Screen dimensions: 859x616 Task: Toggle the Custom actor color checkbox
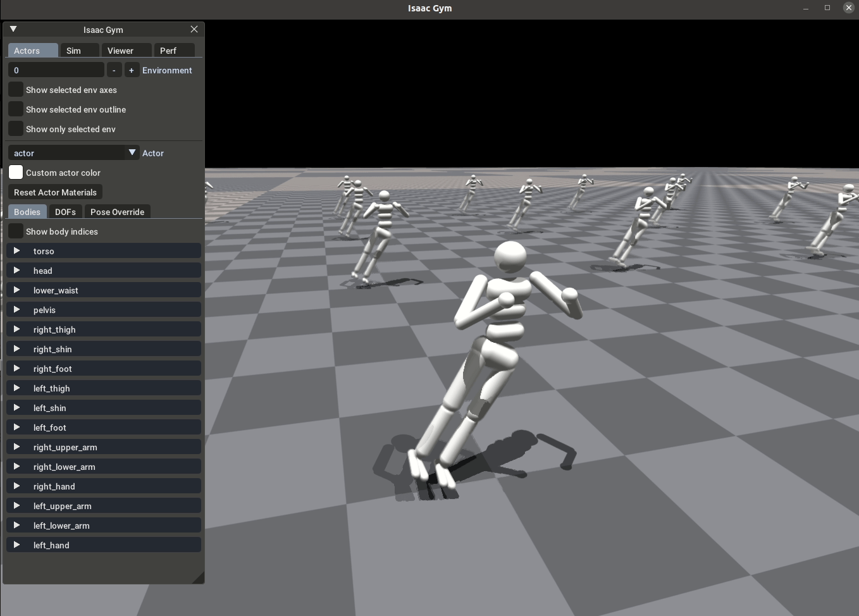point(16,173)
